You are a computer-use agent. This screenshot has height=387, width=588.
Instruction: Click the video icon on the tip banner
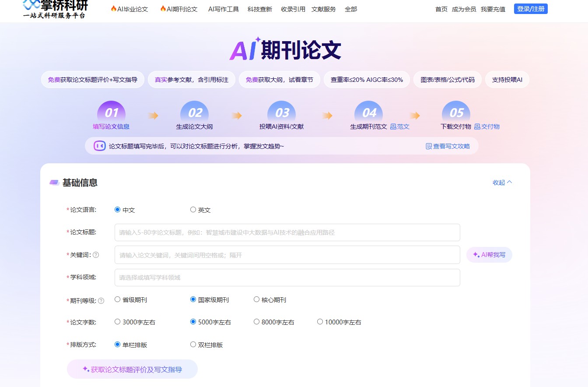[100, 145]
